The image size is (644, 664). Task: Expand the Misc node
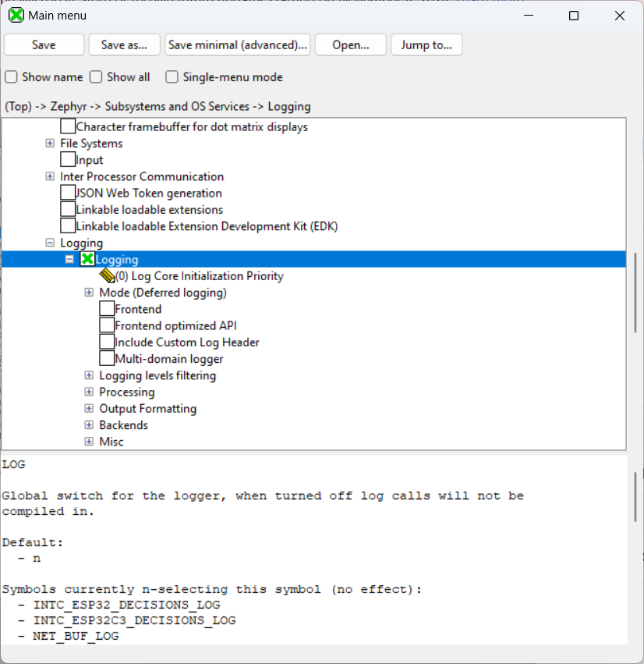click(89, 442)
